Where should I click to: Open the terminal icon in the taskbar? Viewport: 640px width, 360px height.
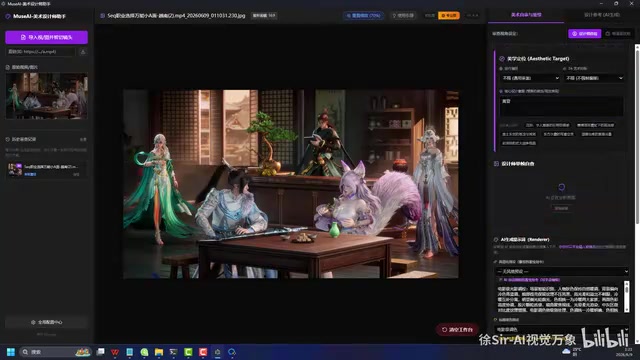coord(173,352)
